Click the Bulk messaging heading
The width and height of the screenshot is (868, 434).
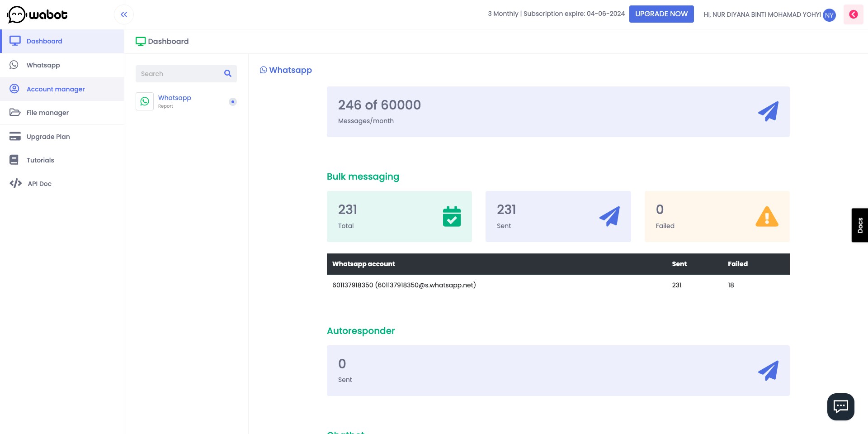pyautogui.click(x=363, y=176)
